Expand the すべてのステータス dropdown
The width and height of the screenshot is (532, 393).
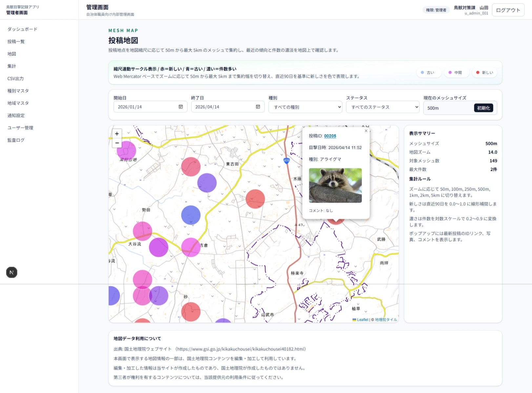point(382,107)
